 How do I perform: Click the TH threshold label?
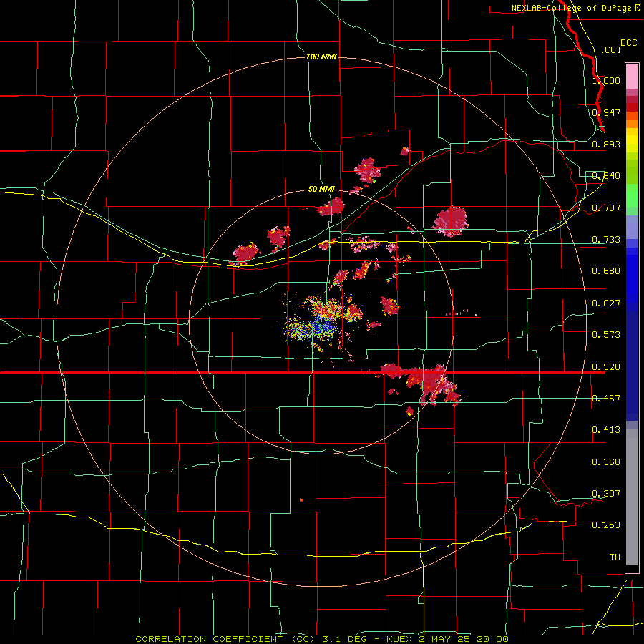(615, 557)
